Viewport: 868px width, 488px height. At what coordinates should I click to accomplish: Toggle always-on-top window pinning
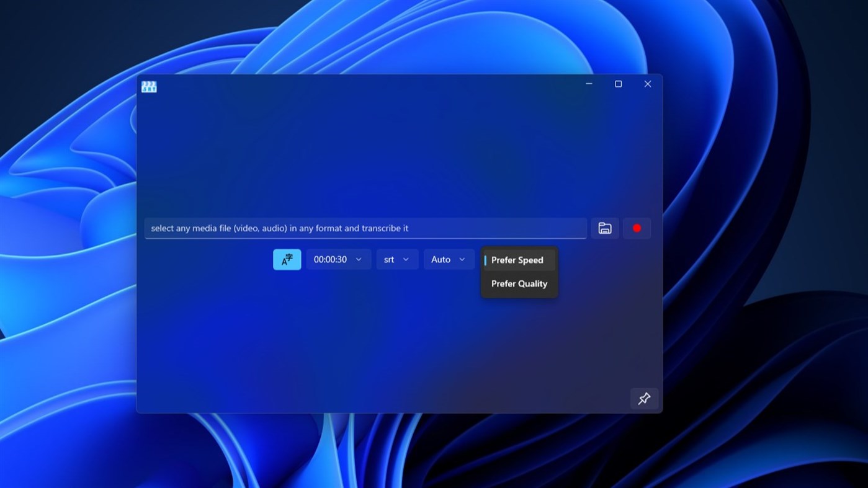pos(644,399)
